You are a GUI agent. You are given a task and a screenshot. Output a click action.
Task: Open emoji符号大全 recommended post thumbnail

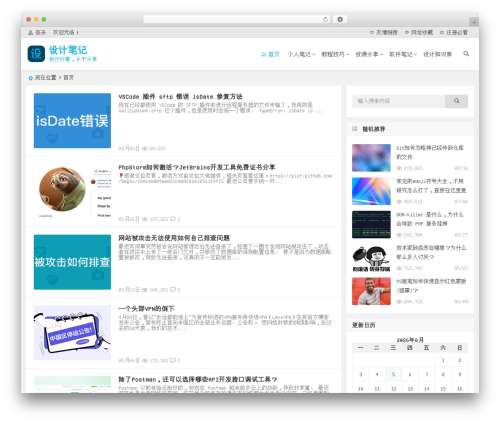(371, 191)
